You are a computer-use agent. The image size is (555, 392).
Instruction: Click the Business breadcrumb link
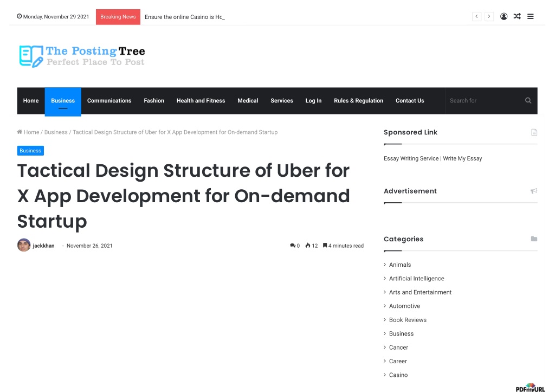point(56,132)
